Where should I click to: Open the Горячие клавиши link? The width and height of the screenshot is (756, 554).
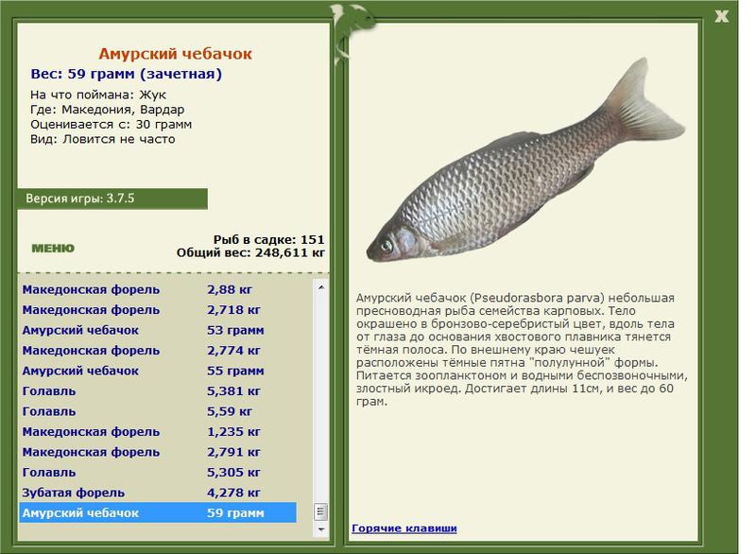(x=404, y=528)
